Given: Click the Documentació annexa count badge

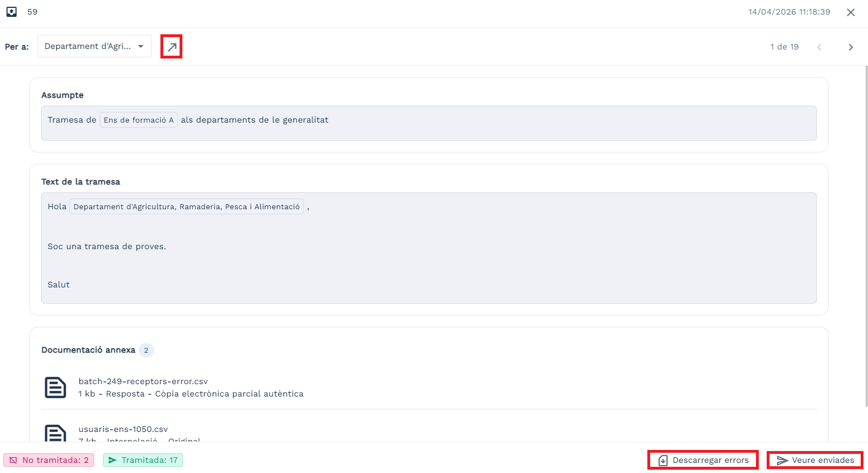Looking at the screenshot, I should (x=146, y=350).
